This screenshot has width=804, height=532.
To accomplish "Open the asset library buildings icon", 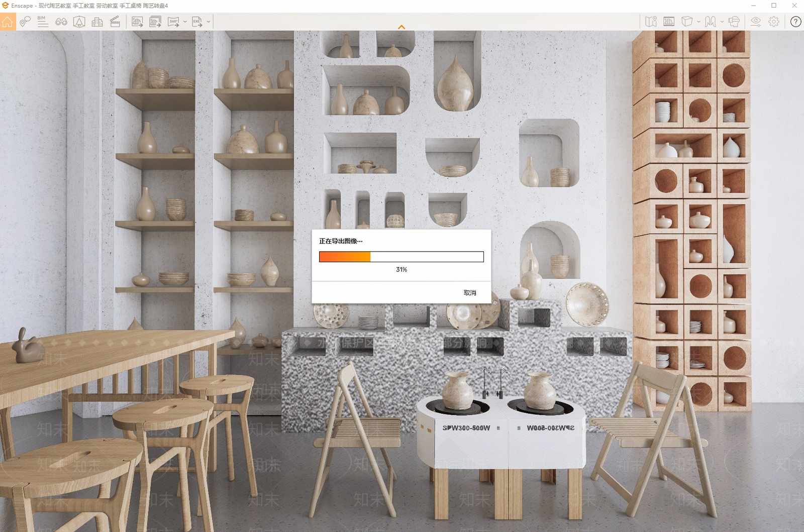I will click(97, 22).
